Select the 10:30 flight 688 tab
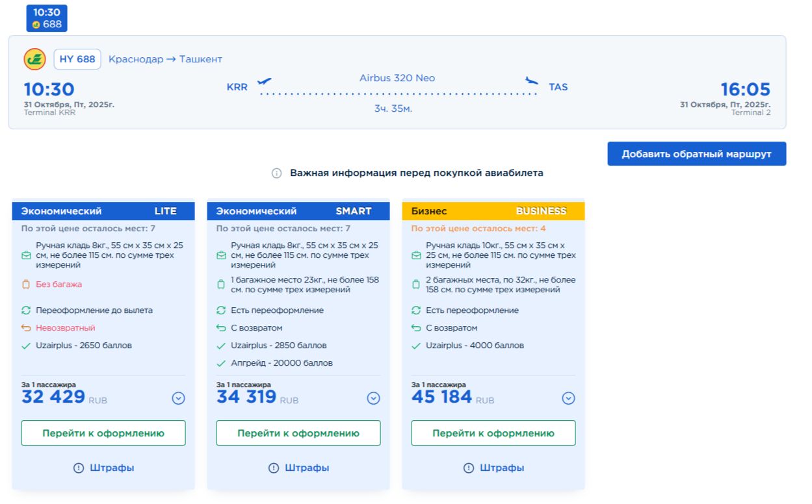Screen dimensions: 812x504 (x=46, y=18)
